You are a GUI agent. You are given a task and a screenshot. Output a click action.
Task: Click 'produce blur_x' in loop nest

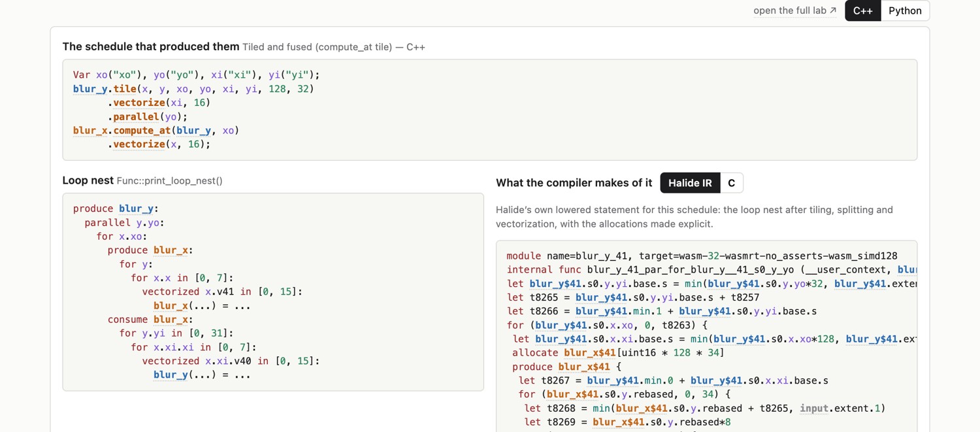(150, 250)
